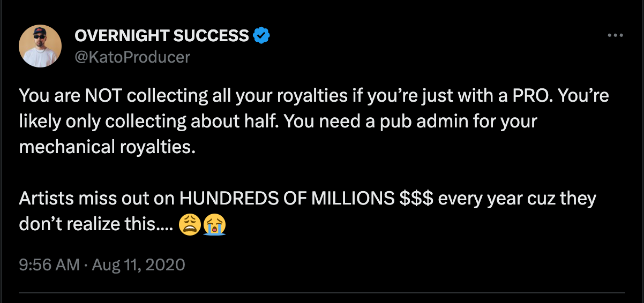Click the phrase 'every year cuz they'
The width and height of the screenshot is (644, 303).
click(517, 199)
